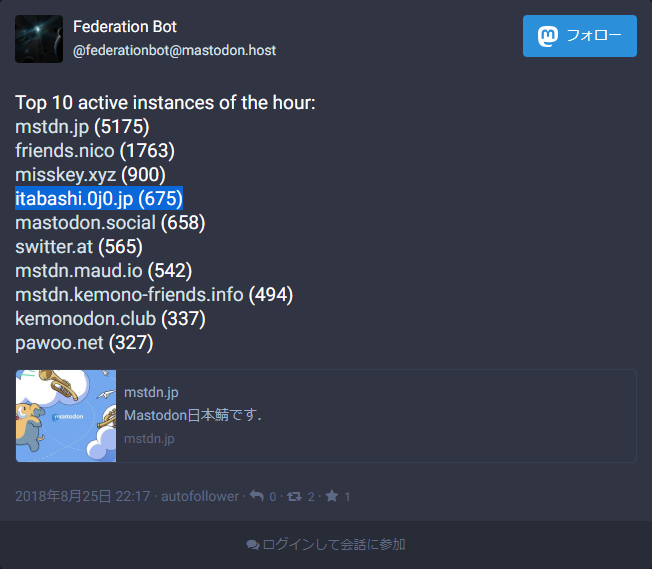Click the chat bubble icon in footer
The height and width of the screenshot is (569, 652).
[x=252, y=545]
